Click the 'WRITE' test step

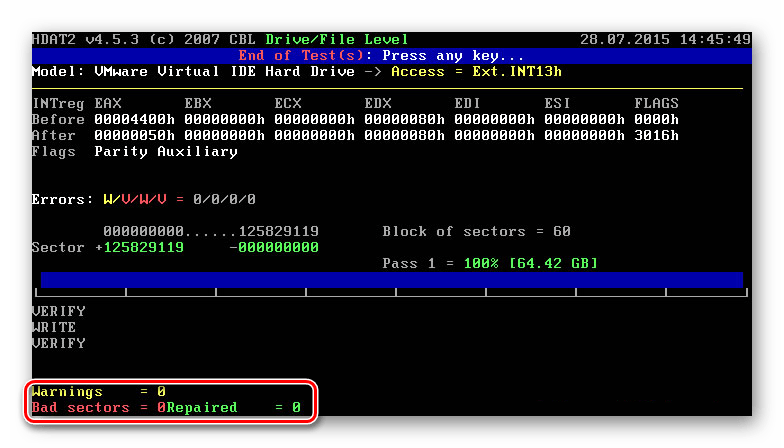[x=54, y=328]
